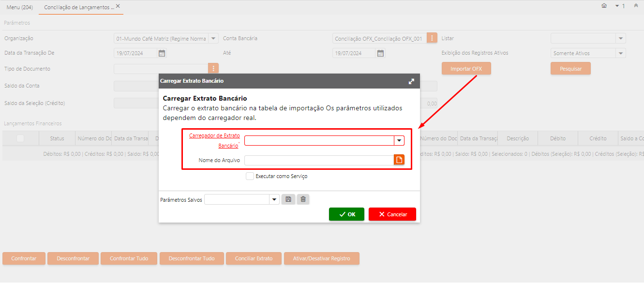The image size is (644, 284).
Task: Click the Data da Transação De date field
Action: coord(135,53)
